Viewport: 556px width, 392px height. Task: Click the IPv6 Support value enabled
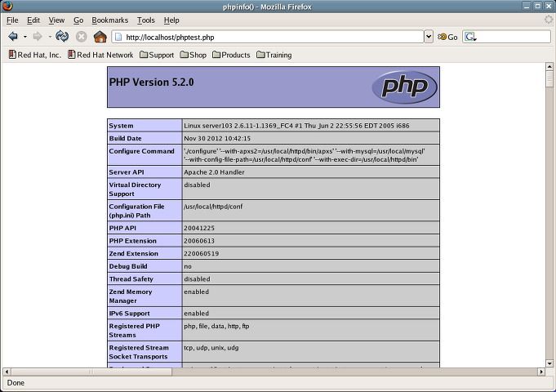[196, 314]
